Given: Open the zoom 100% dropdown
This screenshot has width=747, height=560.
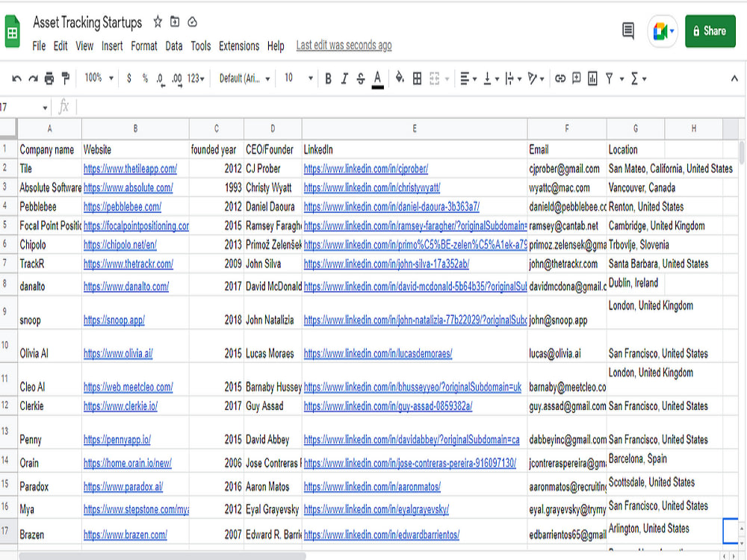Looking at the screenshot, I should click(99, 78).
